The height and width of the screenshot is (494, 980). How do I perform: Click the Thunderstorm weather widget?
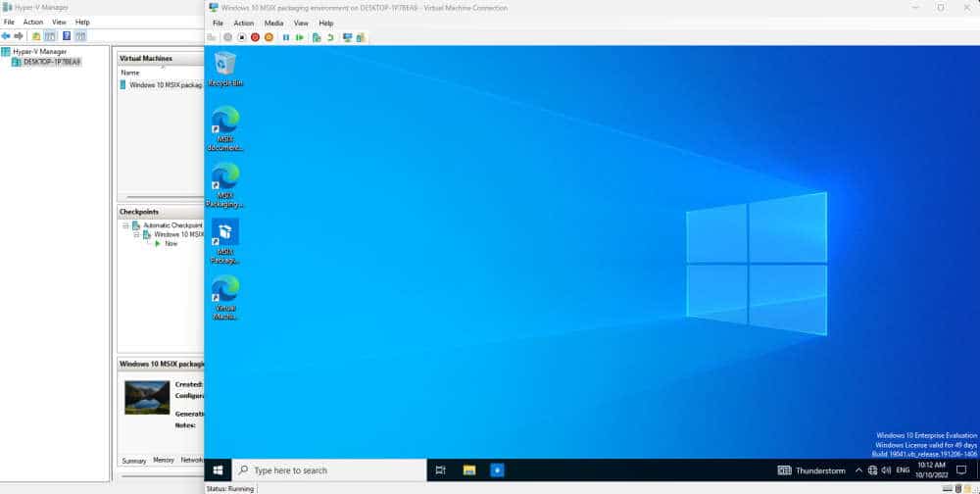point(811,470)
